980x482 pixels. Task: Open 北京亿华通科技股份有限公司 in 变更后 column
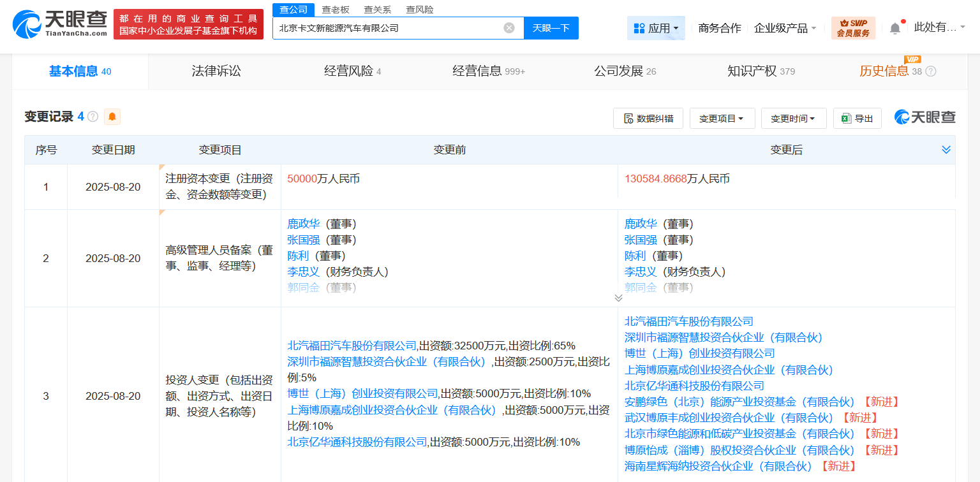pyautogui.click(x=694, y=386)
